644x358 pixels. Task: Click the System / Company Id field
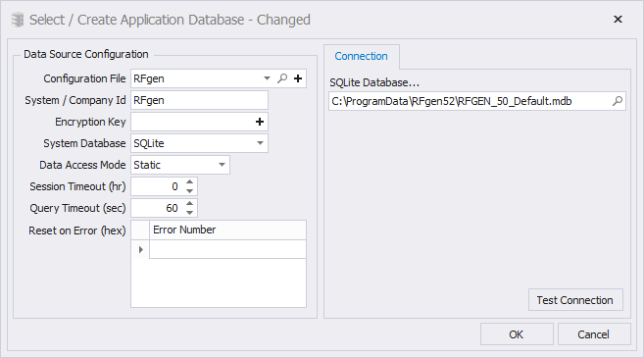[x=199, y=100]
